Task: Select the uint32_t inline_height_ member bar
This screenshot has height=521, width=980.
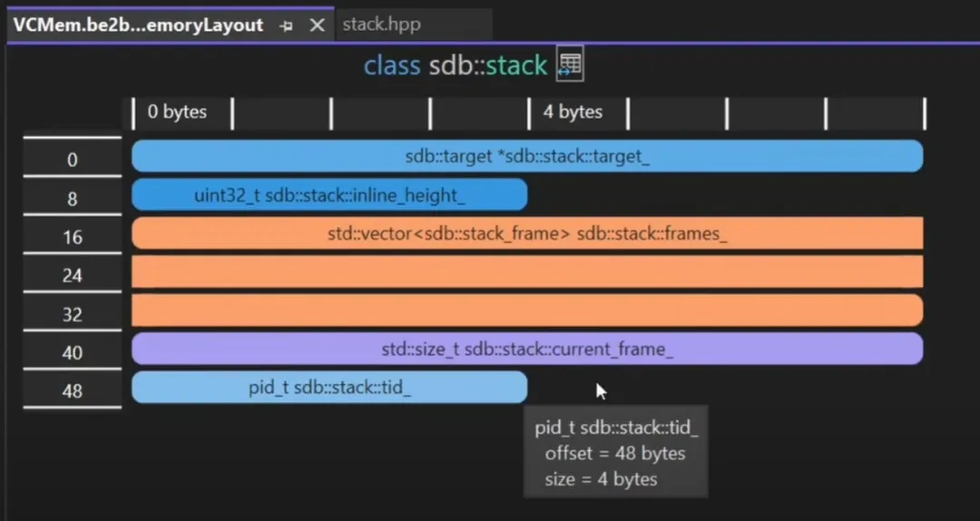Action: pyautogui.click(x=329, y=194)
